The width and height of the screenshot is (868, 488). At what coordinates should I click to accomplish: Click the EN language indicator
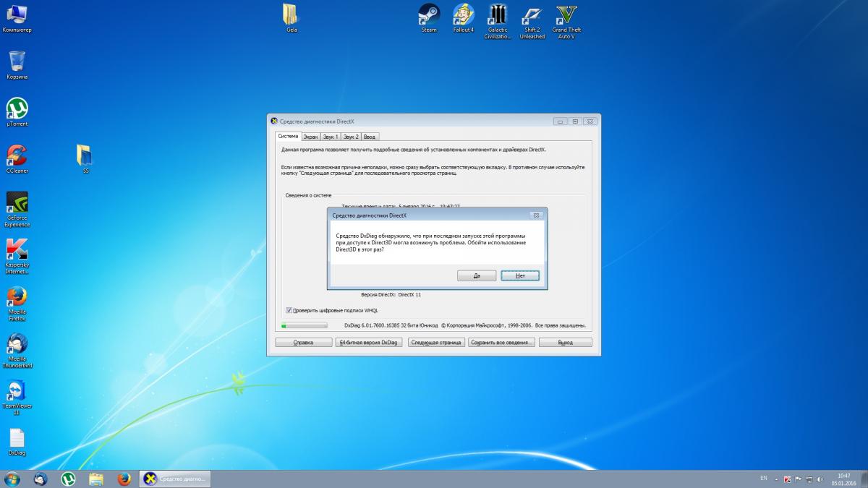click(764, 479)
